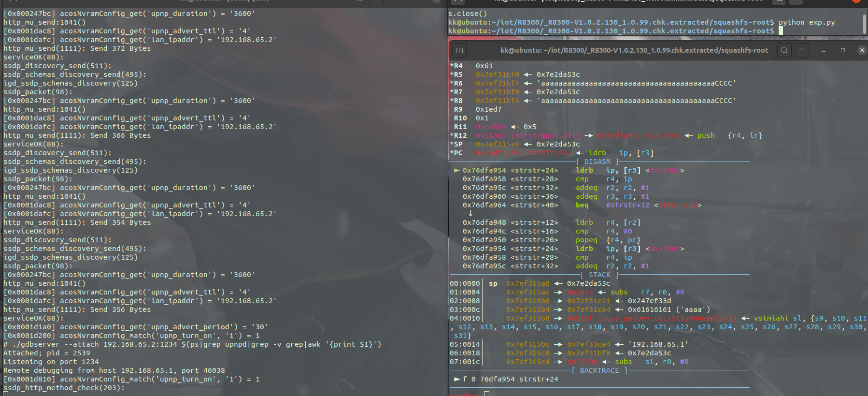Click the 'python exp.py' command text

pos(806,22)
